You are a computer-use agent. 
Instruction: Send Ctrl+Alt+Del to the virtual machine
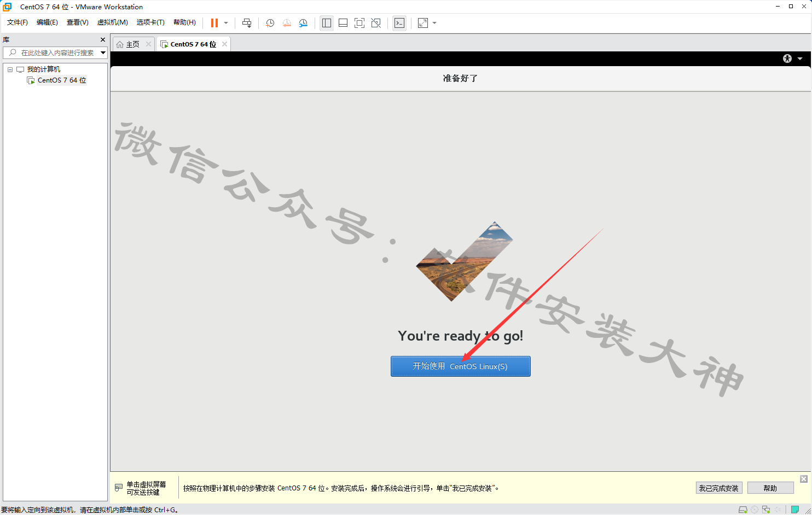pos(247,23)
